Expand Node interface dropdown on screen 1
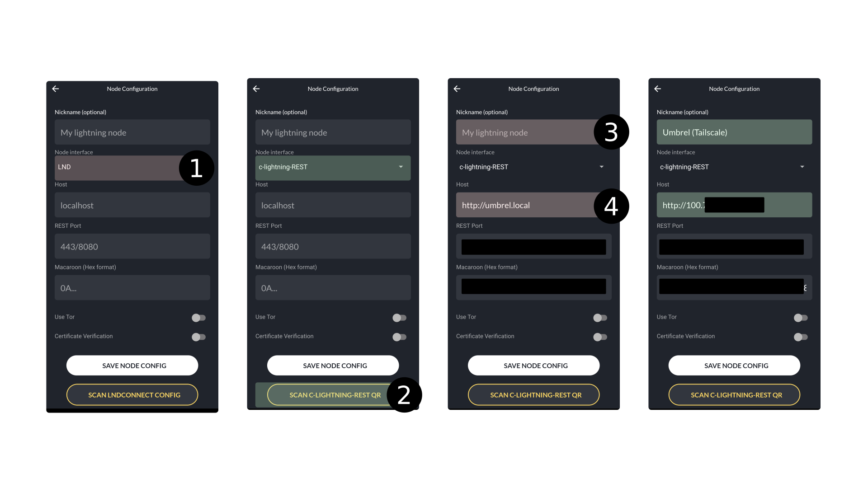 [x=132, y=167]
